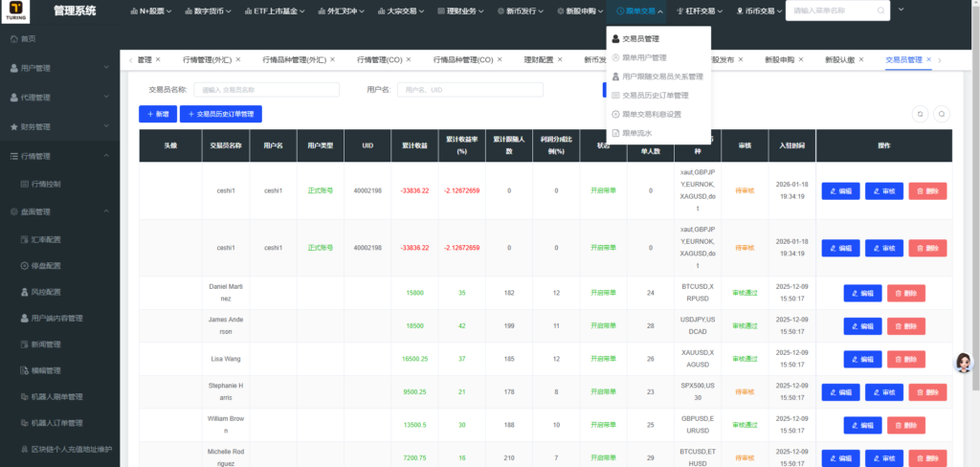
Task: Click the house icon beside 首页
Action: click(14, 39)
